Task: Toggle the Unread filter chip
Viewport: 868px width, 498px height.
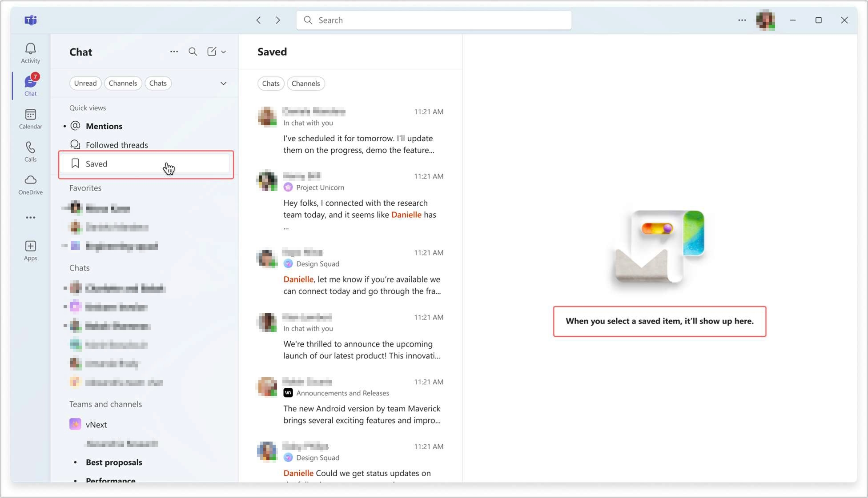Action: point(85,83)
